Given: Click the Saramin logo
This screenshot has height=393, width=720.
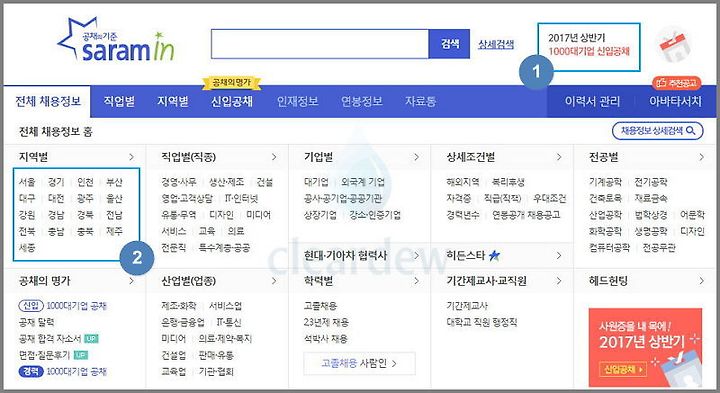Looking at the screenshot, I should tap(116, 40).
